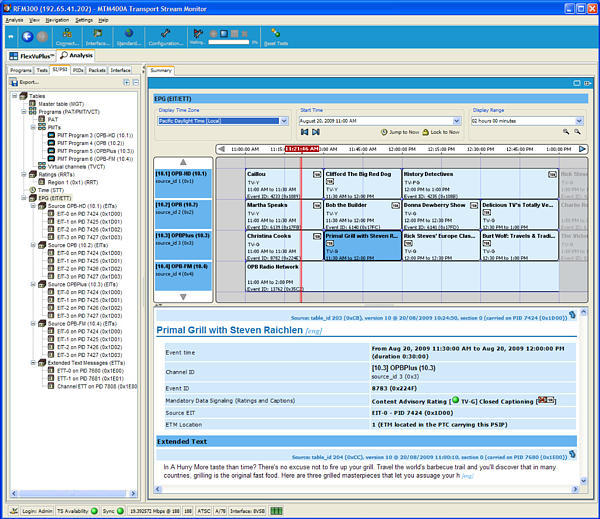Switch to the PIDs tab
The height and width of the screenshot is (519, 600).
78,71
